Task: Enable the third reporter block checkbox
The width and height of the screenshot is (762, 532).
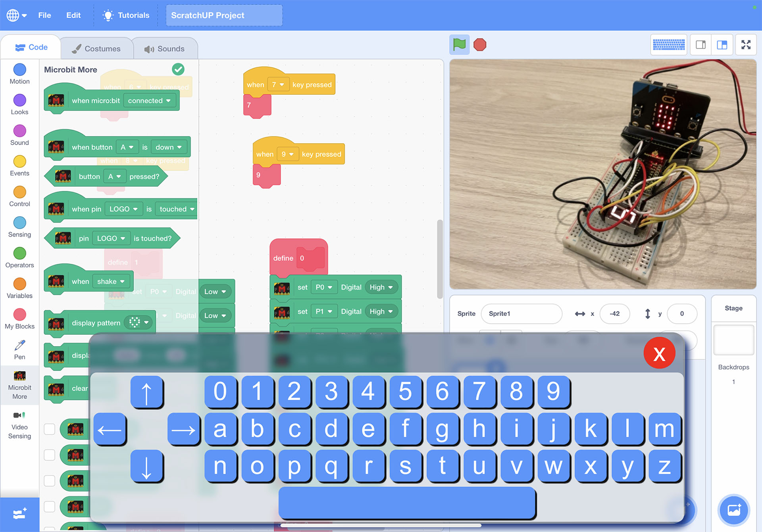Action: (x=49, y=480)
